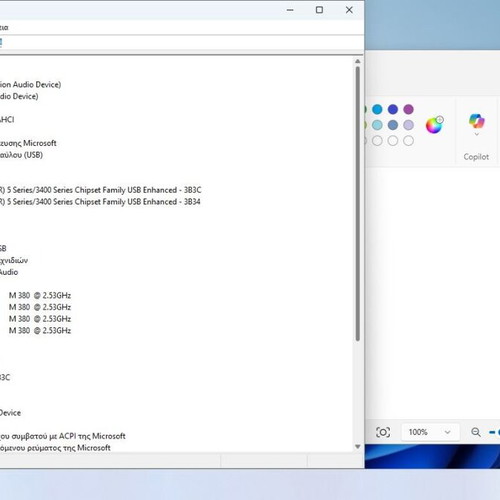Viewport: 500px width, 500px height.
Task: Choose the lavender color swatch
Action: (408, 125)
